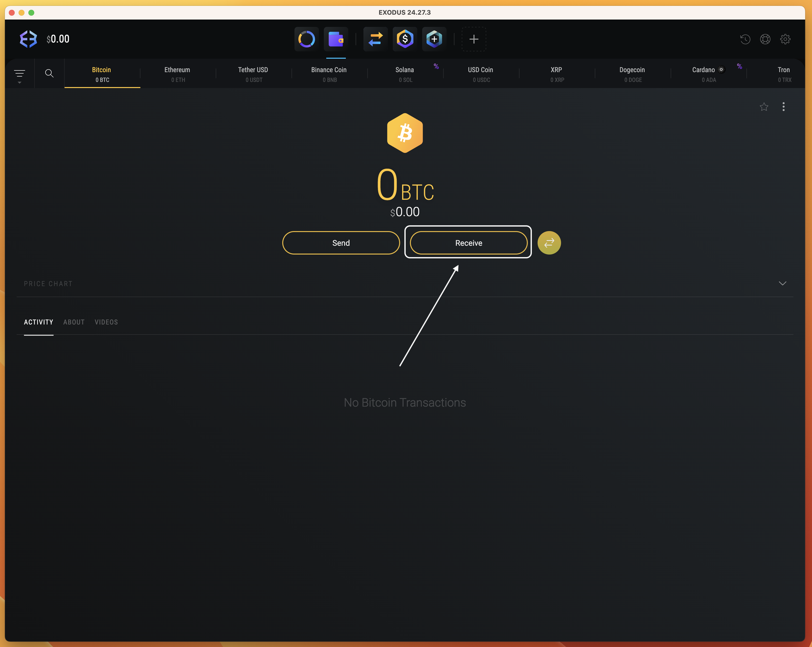Open transaction history via the clock icon
The image size is (812, 647).
(x=745, y=39)
